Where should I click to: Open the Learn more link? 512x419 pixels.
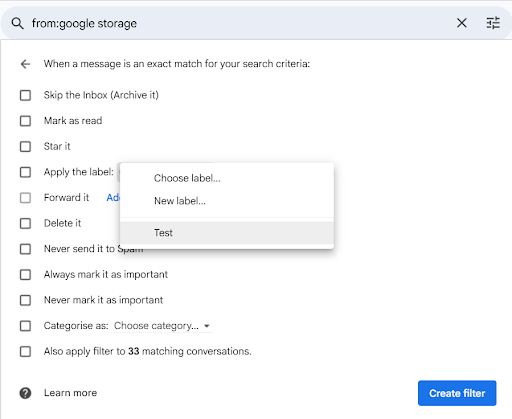(x=70, y=393)
